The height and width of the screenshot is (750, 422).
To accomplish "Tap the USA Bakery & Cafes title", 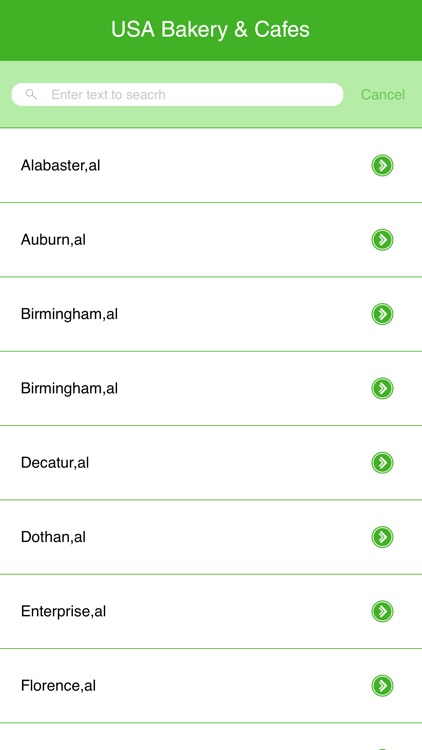I will pos(211,30).
